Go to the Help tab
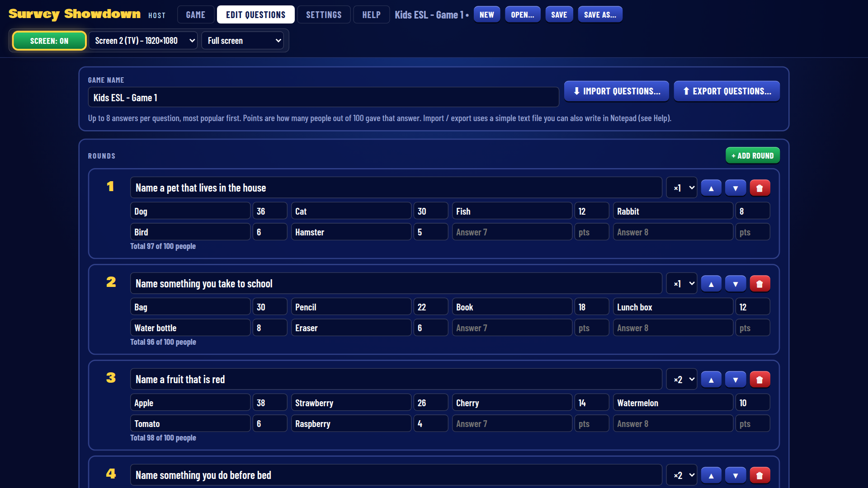Image resolution: width=868 pixels, height=488 pixels. coord(371,14)
